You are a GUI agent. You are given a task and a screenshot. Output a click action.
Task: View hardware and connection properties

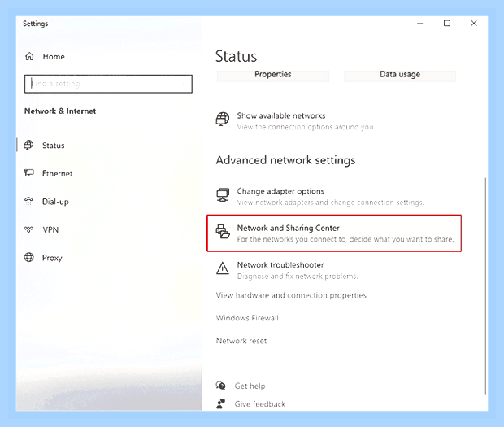[x=291, y=295]
